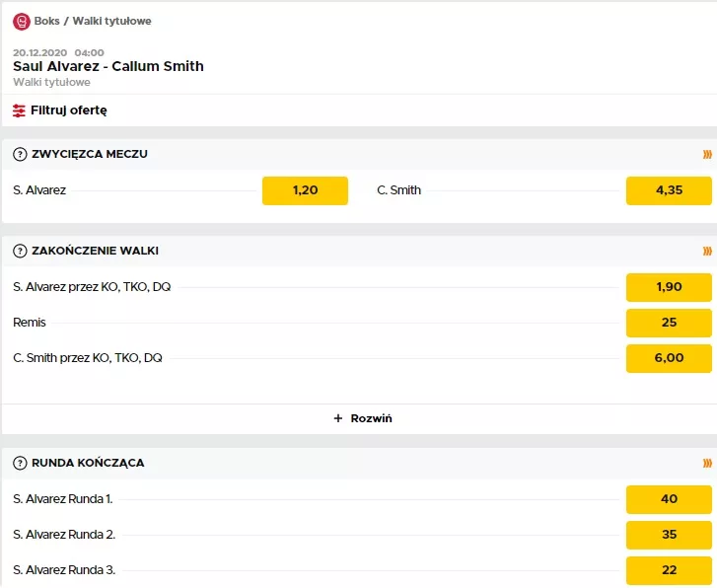Open Walki tytułowe breadcrumb link
The height and width of the screenshot is (588, 717).
(111, 21)
